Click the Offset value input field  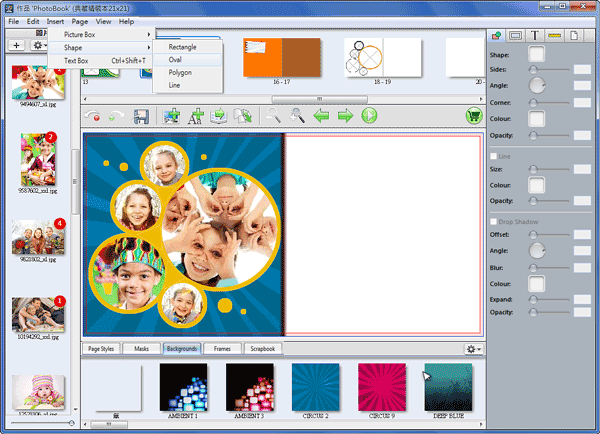[x=582, y=234]
